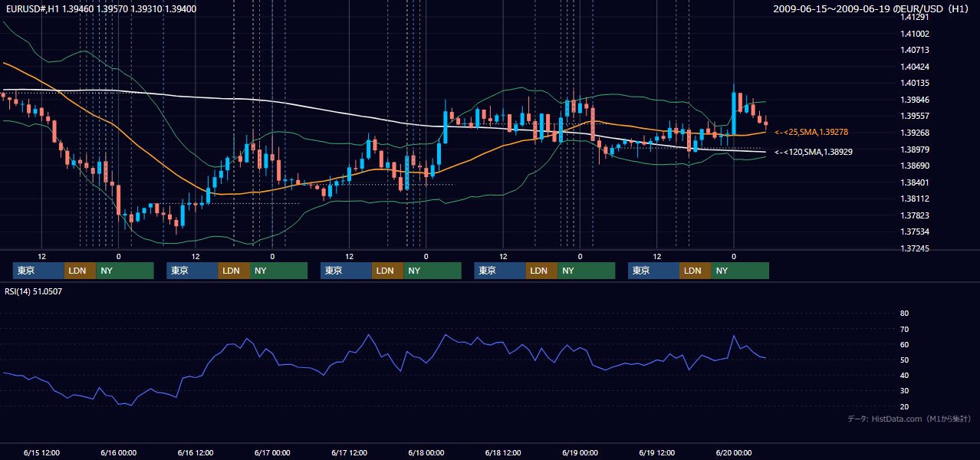Select the orange 25 SMA 1.39278 label
The width and height of the screenshot is (980, 460).
point(811,133)
